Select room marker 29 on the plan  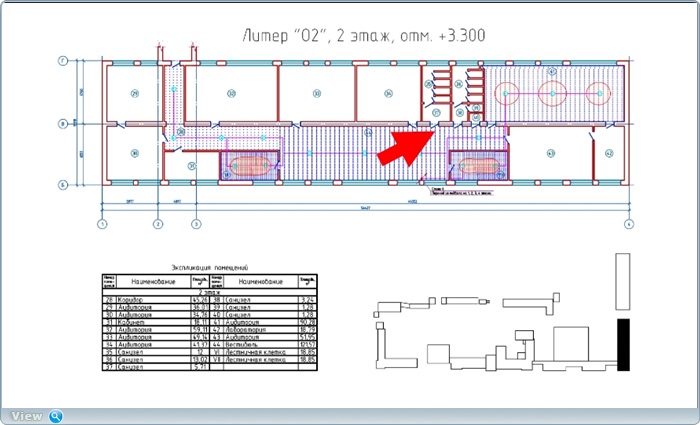(x=135, y=93)
